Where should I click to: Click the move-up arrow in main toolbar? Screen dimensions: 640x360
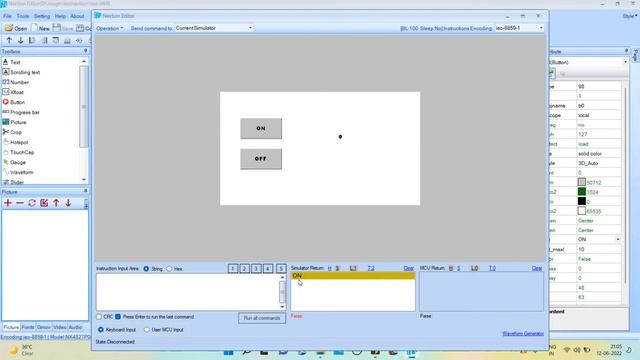[9, 40]
